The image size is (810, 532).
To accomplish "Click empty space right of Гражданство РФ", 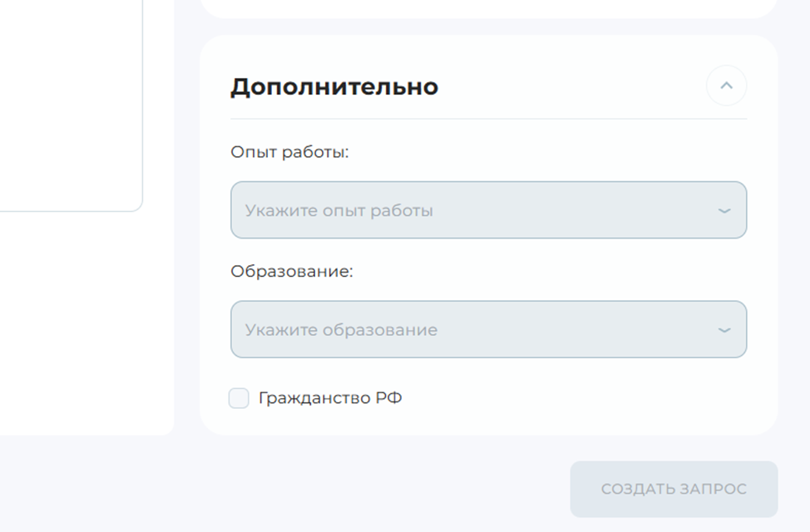I will [x=582, y=399].
